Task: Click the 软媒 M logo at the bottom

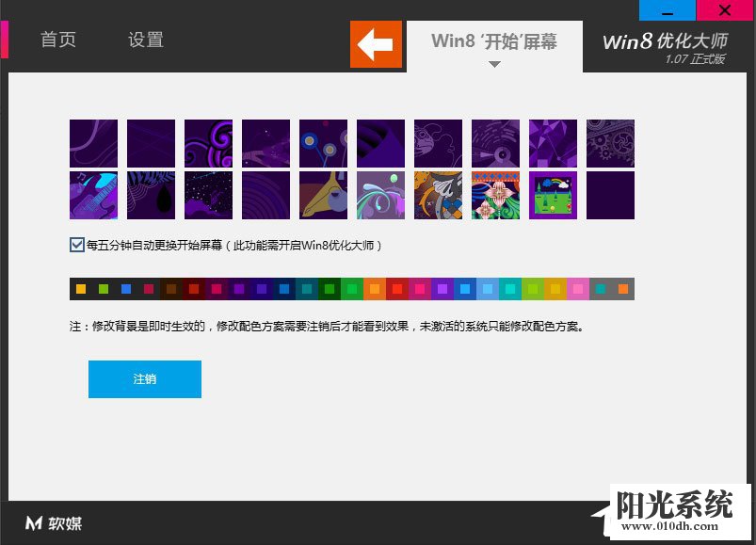Action: point(52,523)
